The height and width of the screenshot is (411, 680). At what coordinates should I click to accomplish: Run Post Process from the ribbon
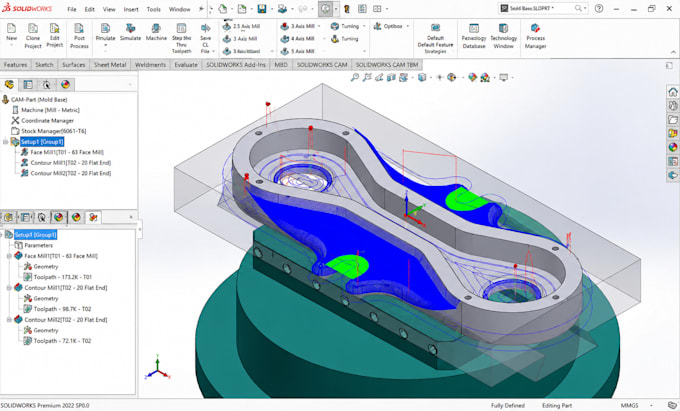79,36
